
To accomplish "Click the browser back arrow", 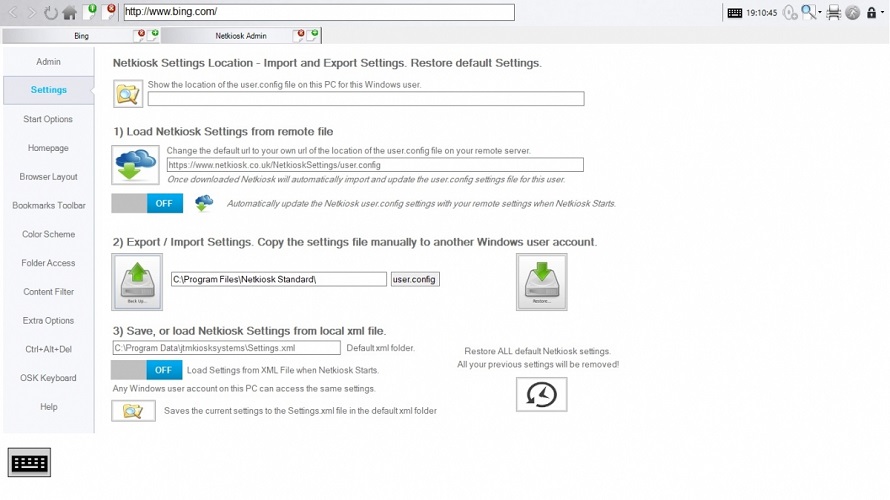I will (x=13, y=12).
